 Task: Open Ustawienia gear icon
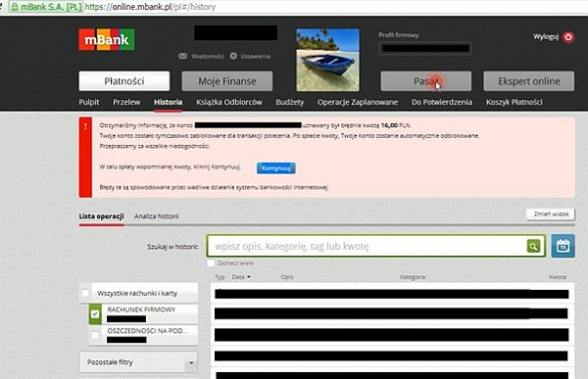point(233,56)
